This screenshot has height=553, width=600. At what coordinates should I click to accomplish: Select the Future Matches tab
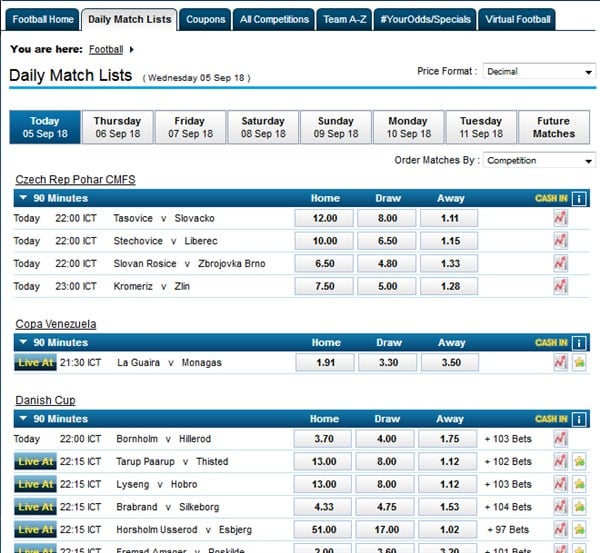tap(554, 127)
